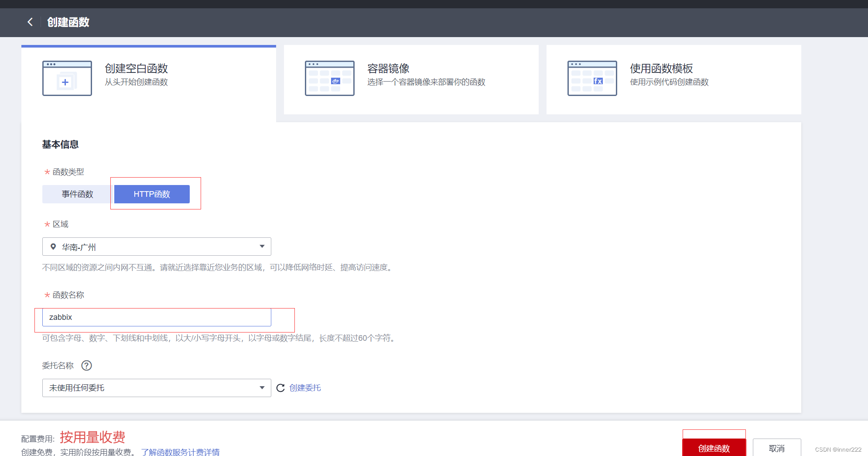Click the 函数类型 field label
The width and height of the screenshot is (868, 456).
pos(68,172)
